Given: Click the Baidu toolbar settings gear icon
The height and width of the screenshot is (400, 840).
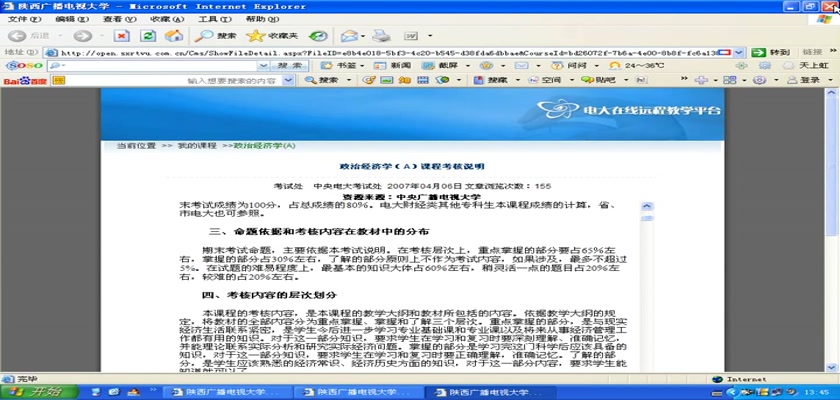Looking at the screenshot, I should pos(759,80).
